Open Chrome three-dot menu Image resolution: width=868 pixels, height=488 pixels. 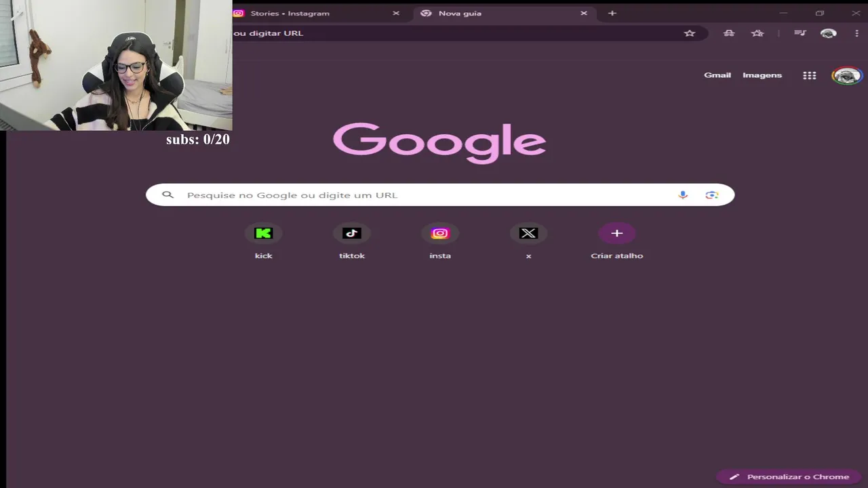[857, 33]
